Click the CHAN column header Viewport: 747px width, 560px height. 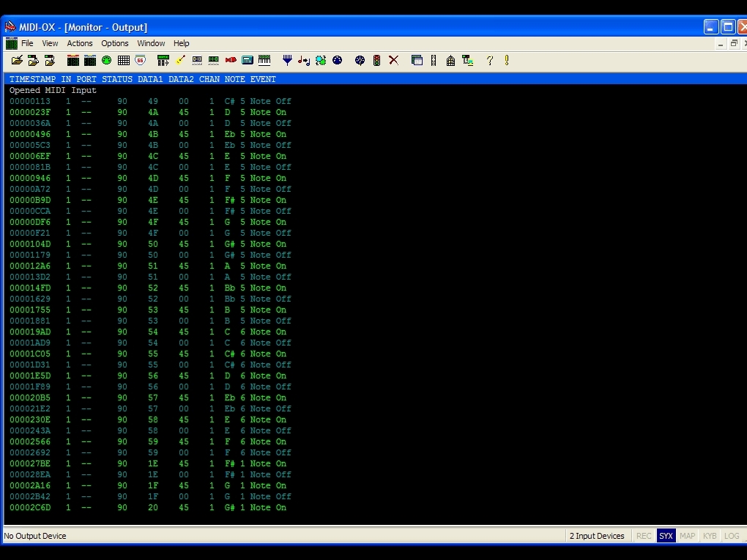coord(209,79)
